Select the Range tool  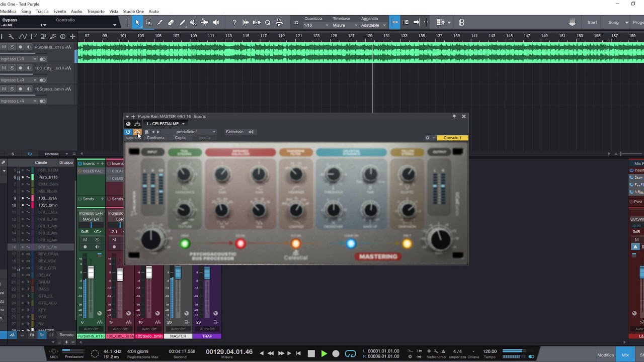tap(148, 22)
